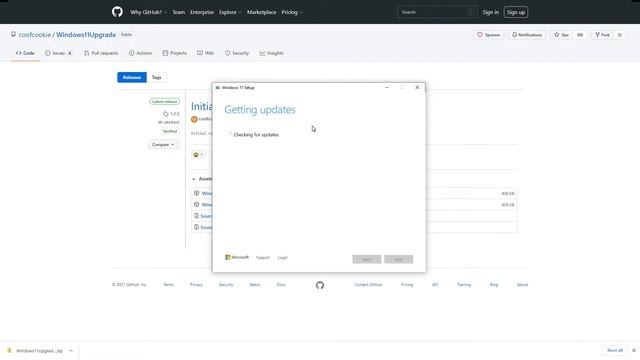Collapse the Assets section triangle

tap(194, 179)
